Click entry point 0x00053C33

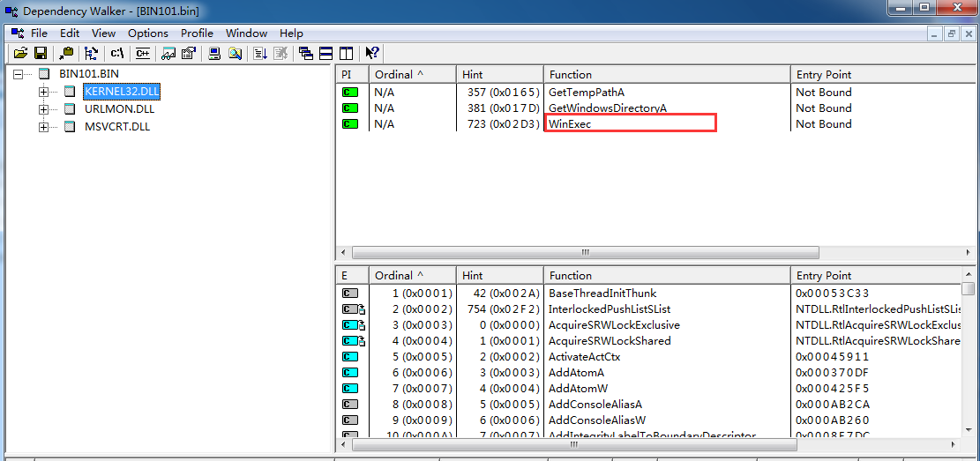pos(832,293)
